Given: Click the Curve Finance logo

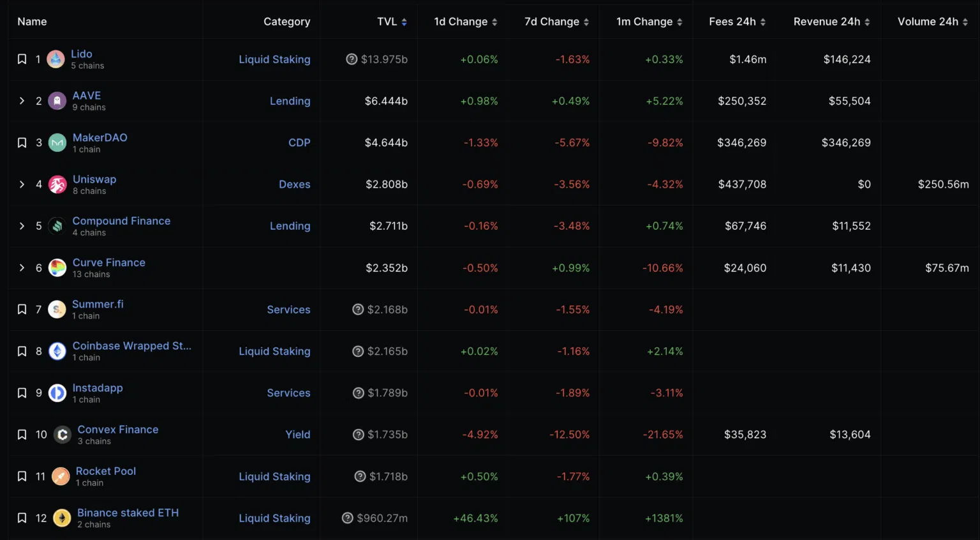Looking at the screenshot, I should point(57,268).
